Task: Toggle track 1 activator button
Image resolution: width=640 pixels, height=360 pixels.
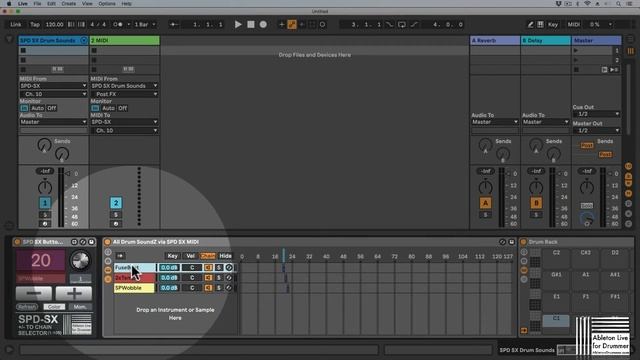Action: pyautogui.click(x=45, y=203)
